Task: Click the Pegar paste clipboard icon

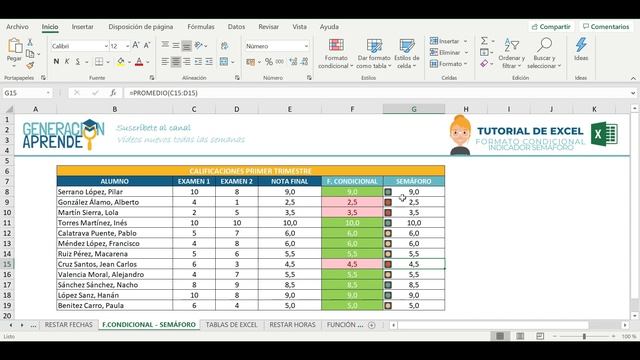Action: 15,46
